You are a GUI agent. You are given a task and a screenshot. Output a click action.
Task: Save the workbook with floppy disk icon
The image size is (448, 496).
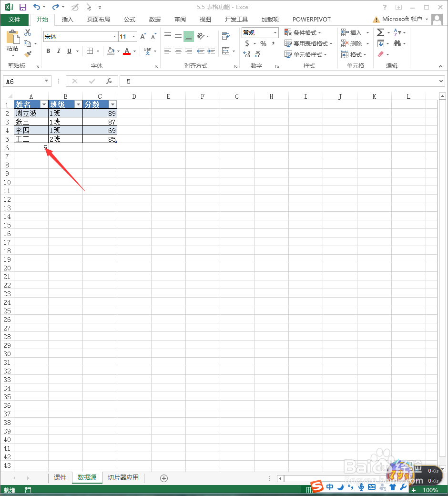(x=23, y=7)
